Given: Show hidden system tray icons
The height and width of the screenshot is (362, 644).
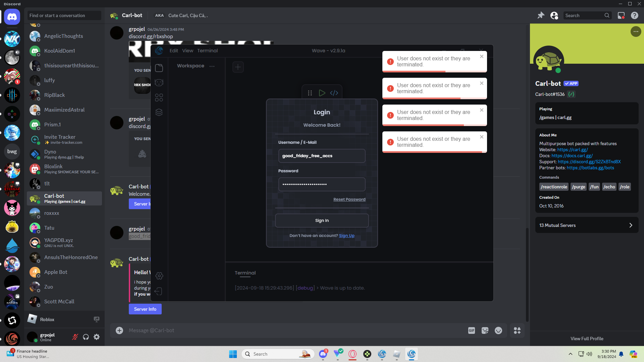Looking at the screenshot, I should click(x=570, y=354).
